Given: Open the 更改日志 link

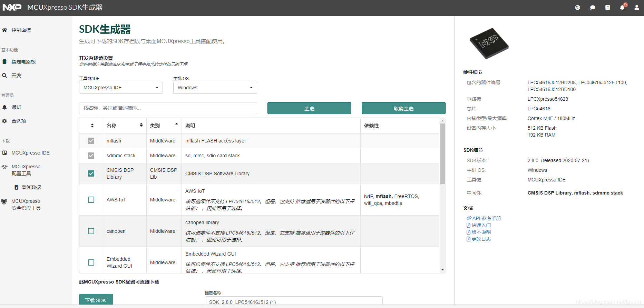Looking at the screenshot, I should [481, 239].
